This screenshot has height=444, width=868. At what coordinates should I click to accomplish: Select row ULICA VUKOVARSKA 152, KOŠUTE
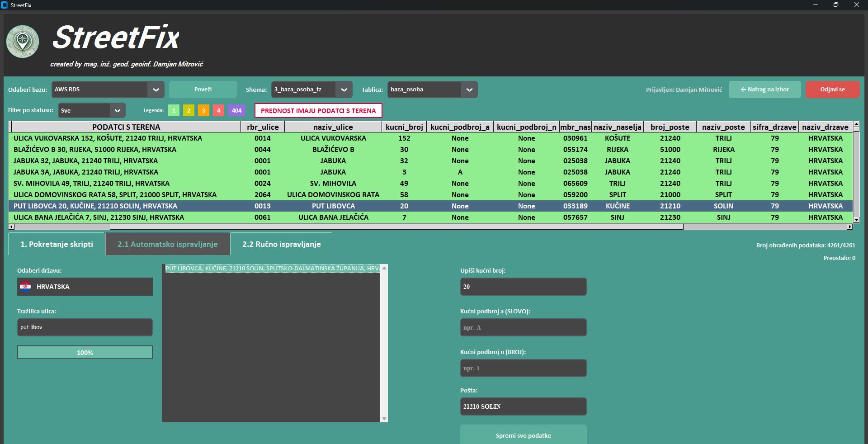point(430,138)
